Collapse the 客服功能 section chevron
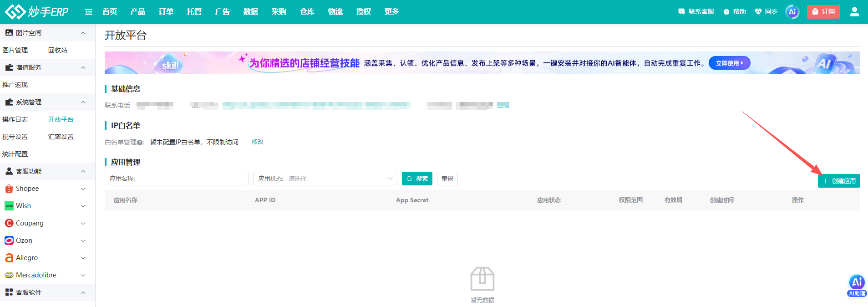This screenshot has width=868, height=307. click(83, 171)
